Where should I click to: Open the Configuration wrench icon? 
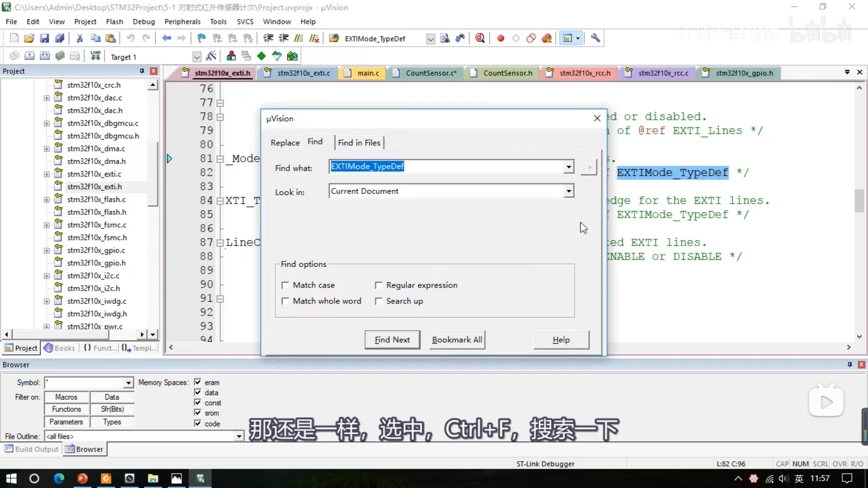point(595,38)
